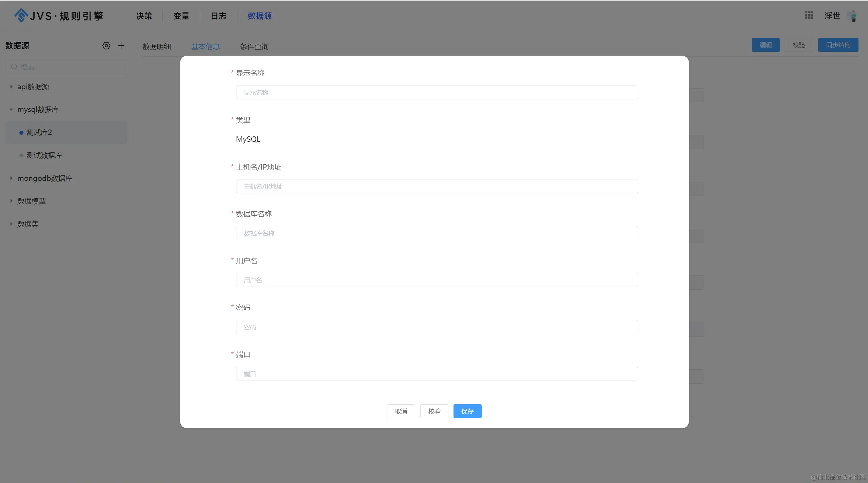Click the 端口 input field
Viewport: 868px width, 483px height.
437,374
